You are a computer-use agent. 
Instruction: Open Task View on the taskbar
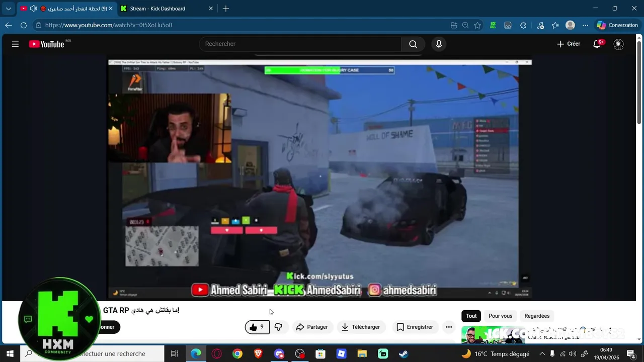pyautogui.click(x=174, y=354)
